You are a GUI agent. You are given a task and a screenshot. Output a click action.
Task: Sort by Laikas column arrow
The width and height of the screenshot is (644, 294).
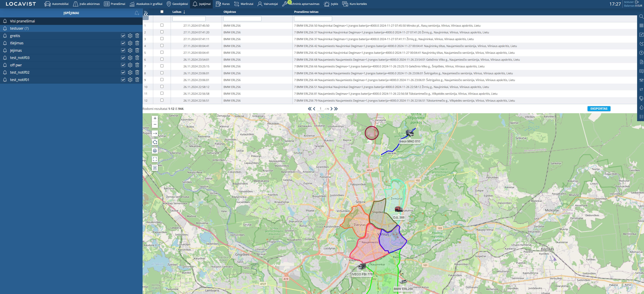click(184, 12)
